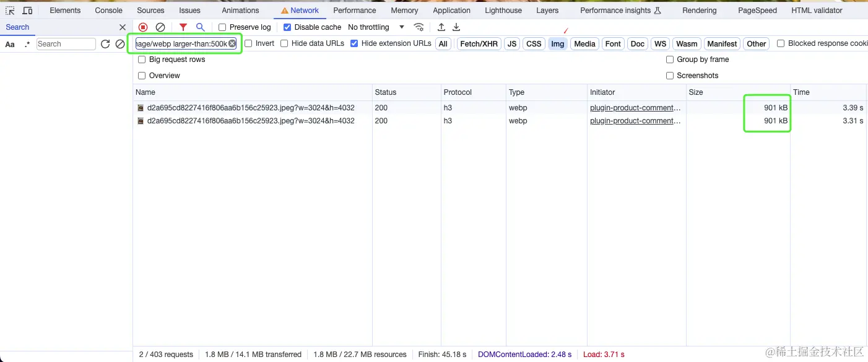The image size is (868, 362).
Task: Check the Overview checkbox
Action: tap(142, 76)
